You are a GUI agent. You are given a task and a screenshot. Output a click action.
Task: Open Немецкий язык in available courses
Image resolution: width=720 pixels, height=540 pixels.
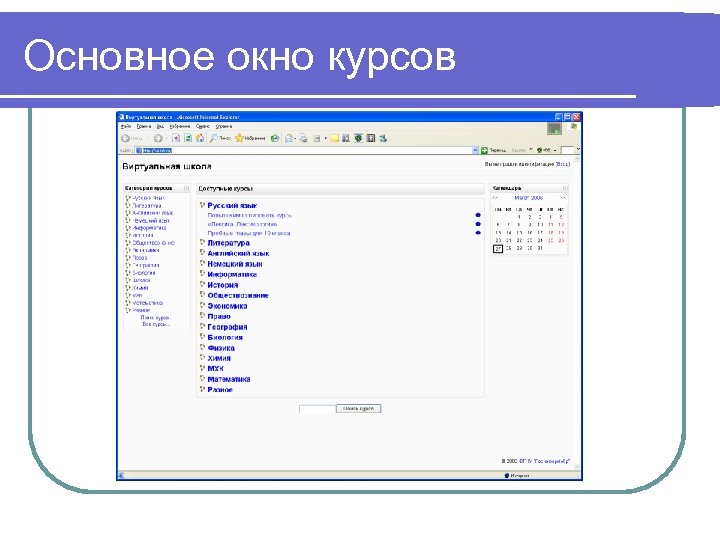(x=235, y=264)
